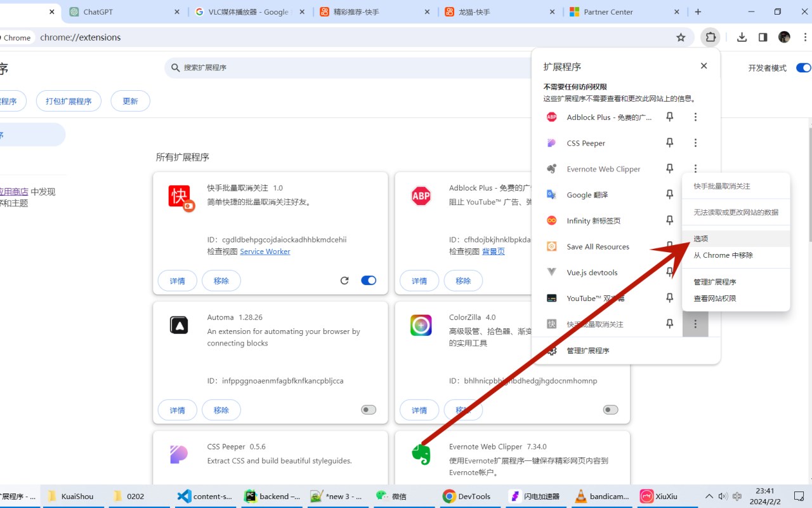Select Infinity 新标签页 in the extensions popup

(593, 220)
